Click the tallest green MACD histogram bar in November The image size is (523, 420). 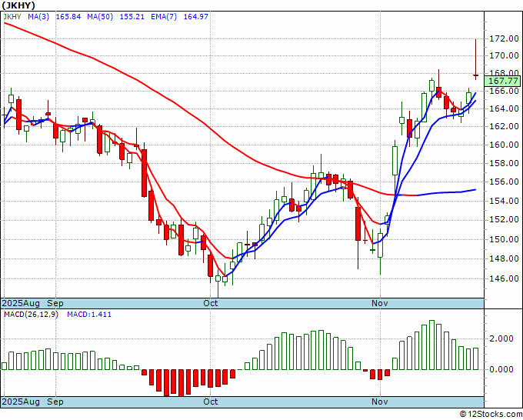point(432,345)
